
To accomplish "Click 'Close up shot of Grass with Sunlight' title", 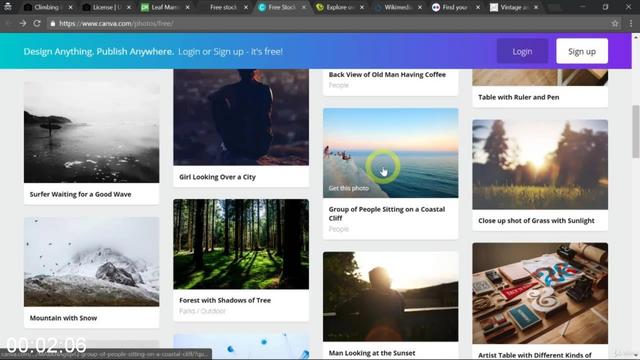I will click(536, 221).
